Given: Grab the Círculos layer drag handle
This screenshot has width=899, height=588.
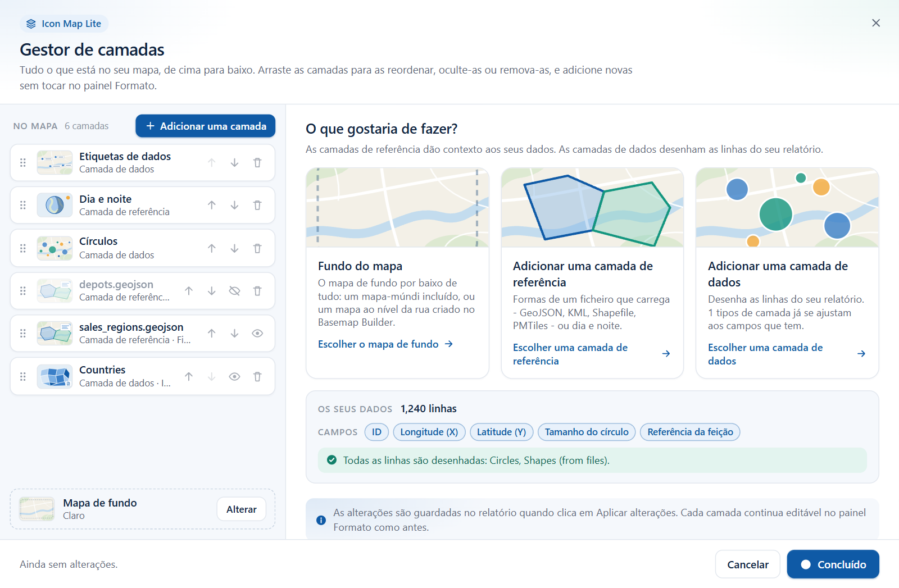Looking at the screenshot, I should coord(23,248).
